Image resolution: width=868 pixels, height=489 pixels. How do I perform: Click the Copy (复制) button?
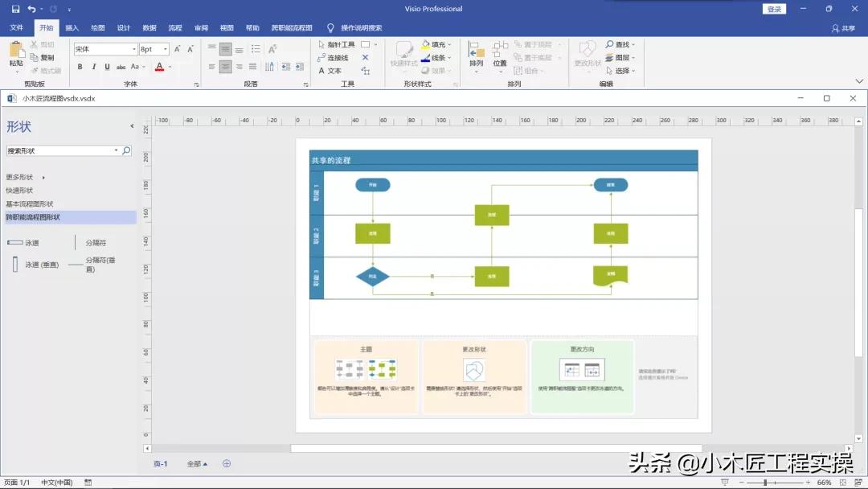pos(43,58)
